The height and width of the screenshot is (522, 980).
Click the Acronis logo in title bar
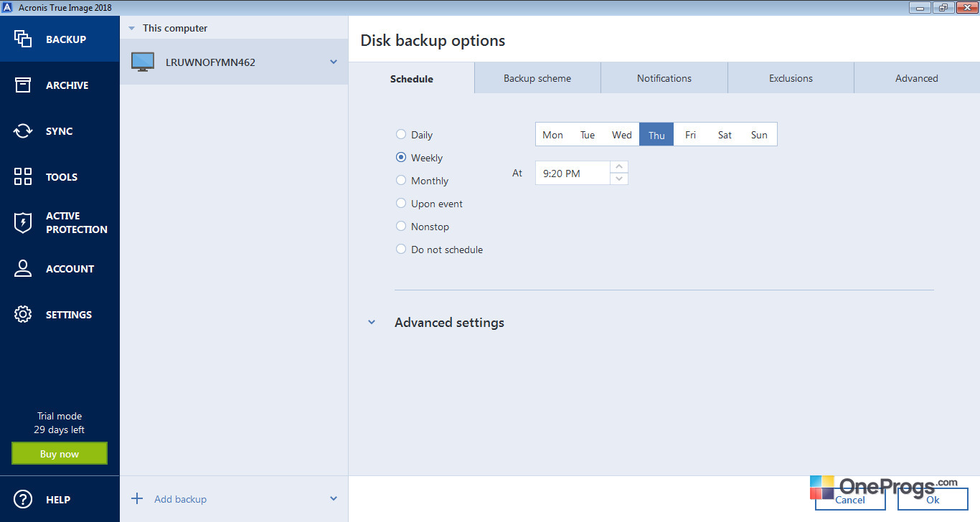click(9, 7)
